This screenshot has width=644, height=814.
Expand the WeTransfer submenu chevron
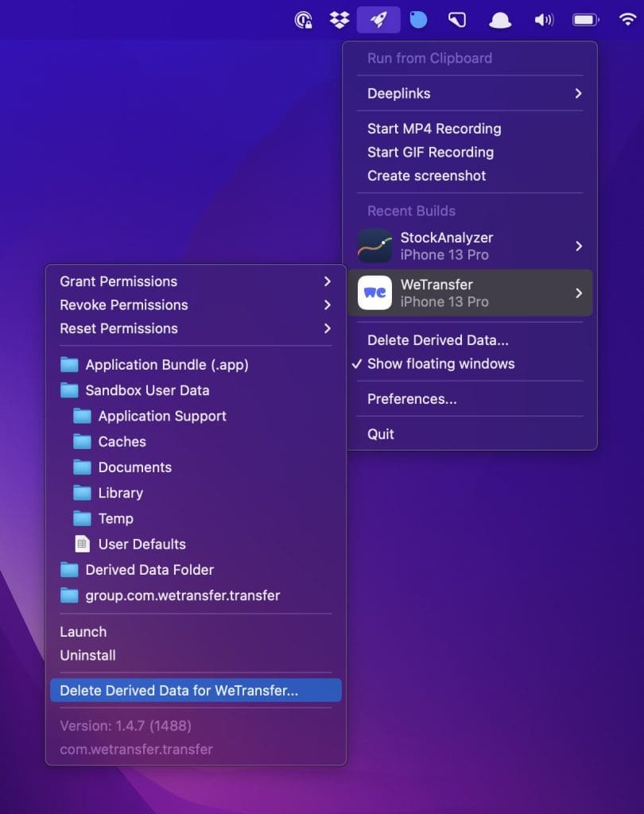[579, 293]
